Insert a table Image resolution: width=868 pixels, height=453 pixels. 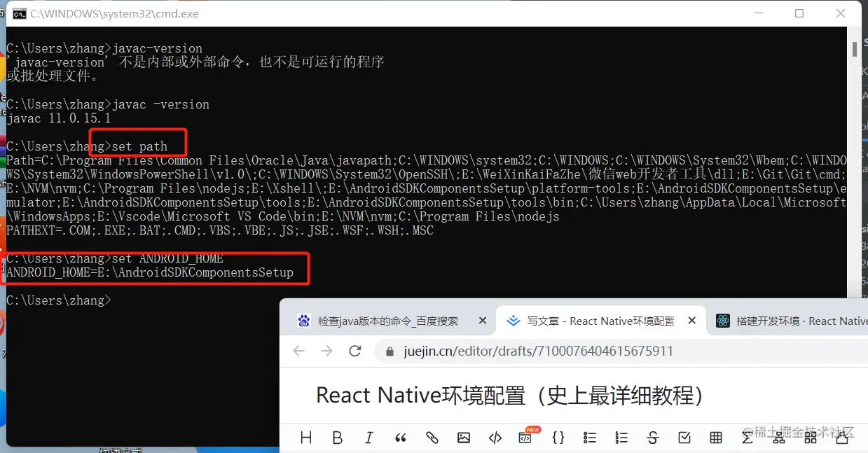coord(715,437)
